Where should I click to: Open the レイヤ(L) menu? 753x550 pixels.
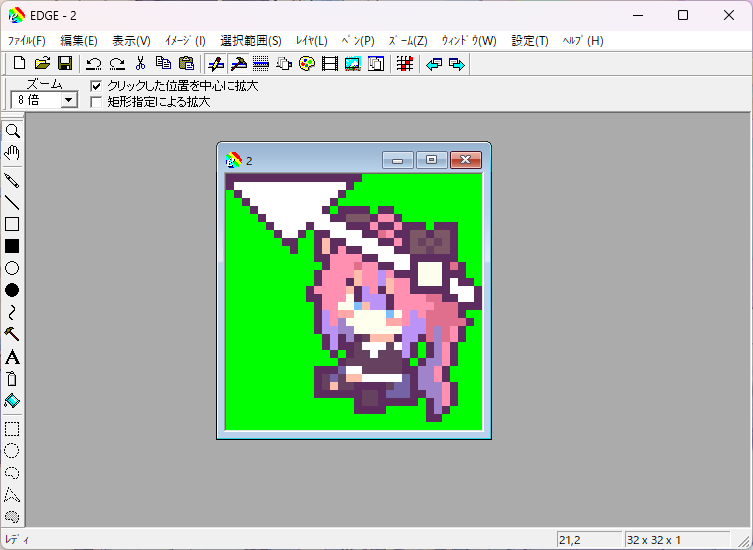[x=311, y=41]
